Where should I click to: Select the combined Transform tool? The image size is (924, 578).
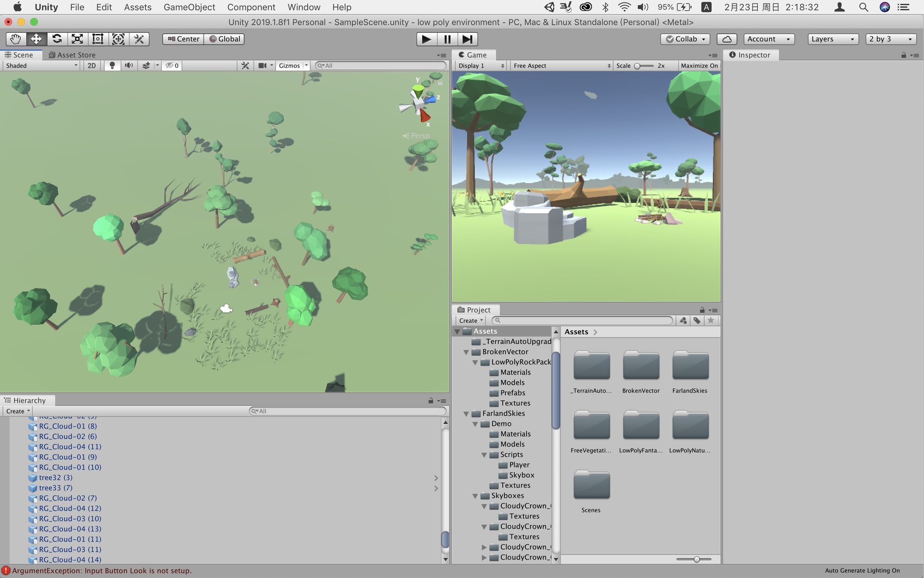click(x=118, y=39)
